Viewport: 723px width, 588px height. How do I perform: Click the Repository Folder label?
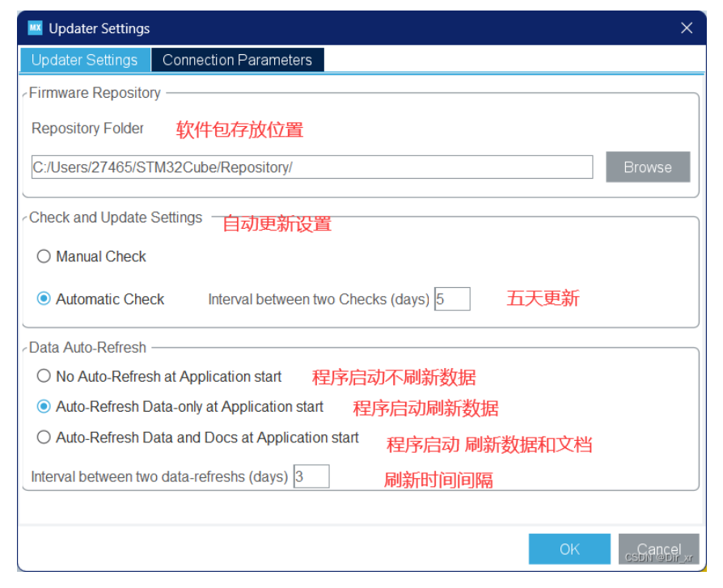(87, 129)
